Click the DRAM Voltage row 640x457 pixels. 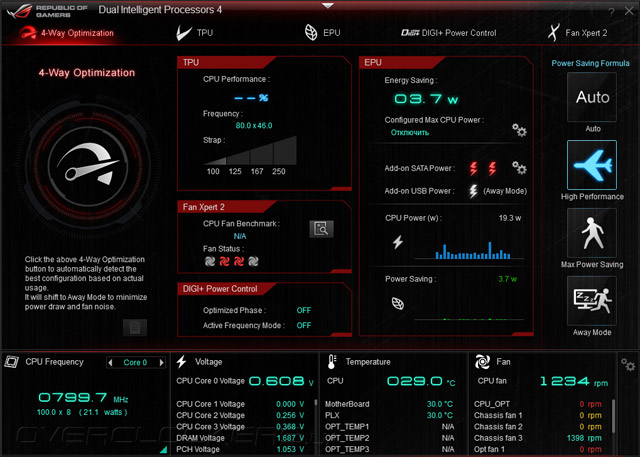[241, 438]
